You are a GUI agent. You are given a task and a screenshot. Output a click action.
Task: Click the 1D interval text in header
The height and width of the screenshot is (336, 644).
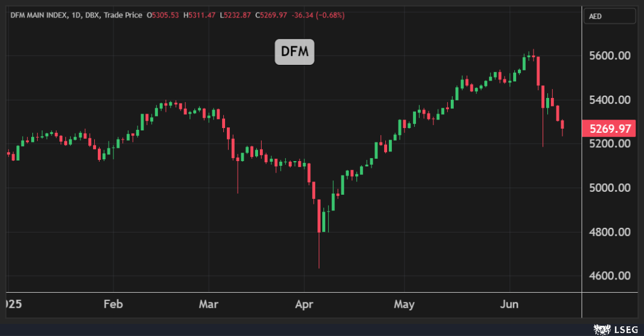pyautogui.click(x=76, y=15)
